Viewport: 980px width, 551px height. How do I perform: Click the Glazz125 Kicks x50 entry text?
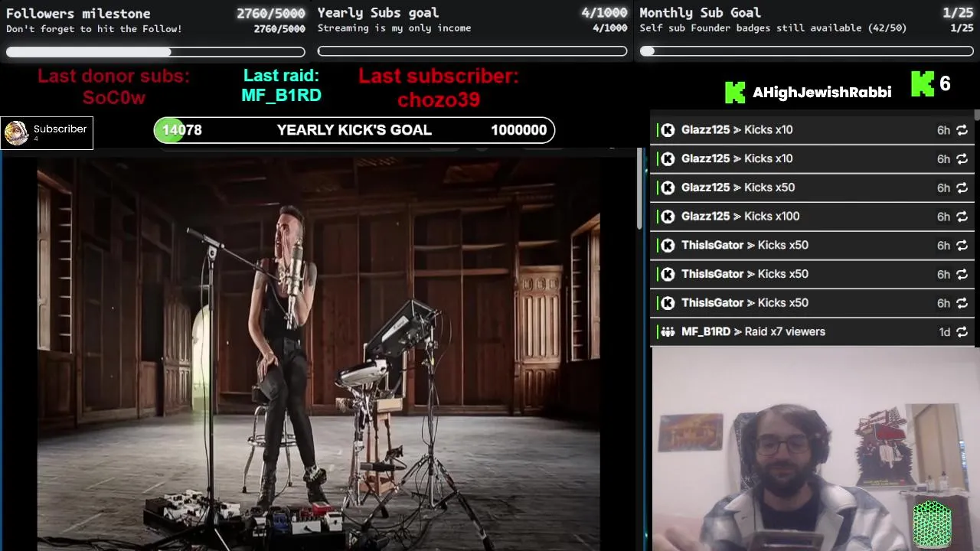click(x=738, y=187)
